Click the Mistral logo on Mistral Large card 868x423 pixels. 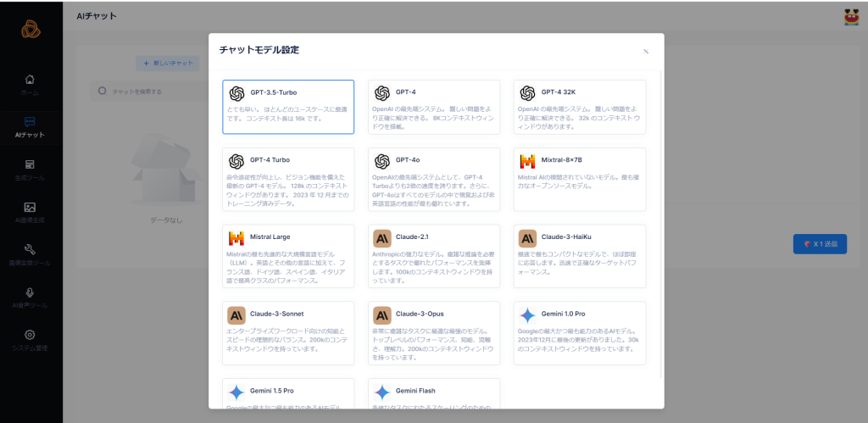(236, 238)
